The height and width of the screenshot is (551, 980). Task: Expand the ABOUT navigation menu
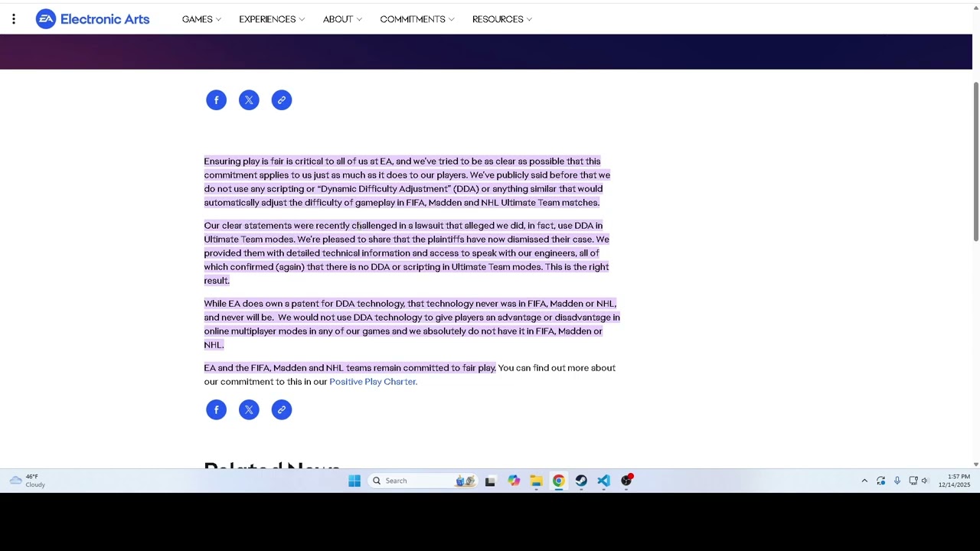(x=342, y=19)
